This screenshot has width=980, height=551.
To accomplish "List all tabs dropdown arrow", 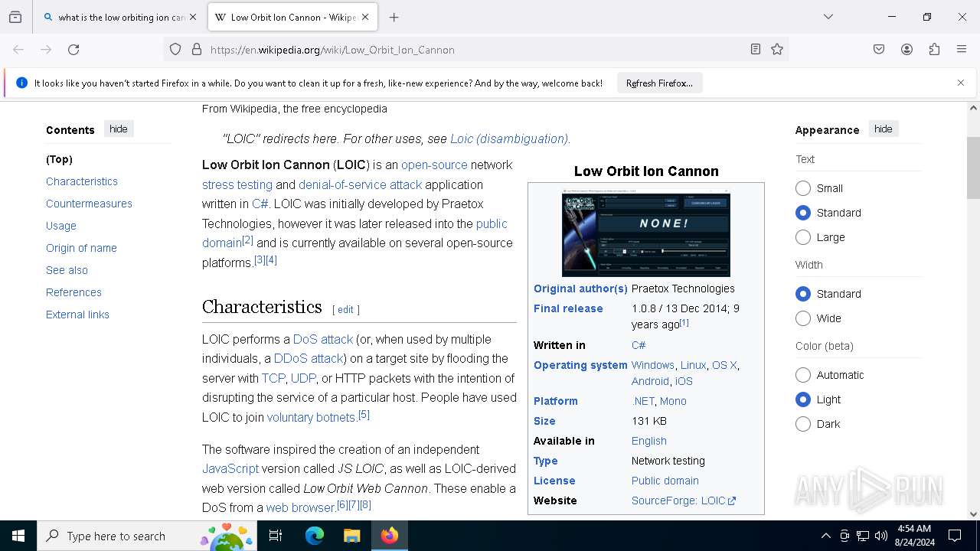I will [828, 17].
